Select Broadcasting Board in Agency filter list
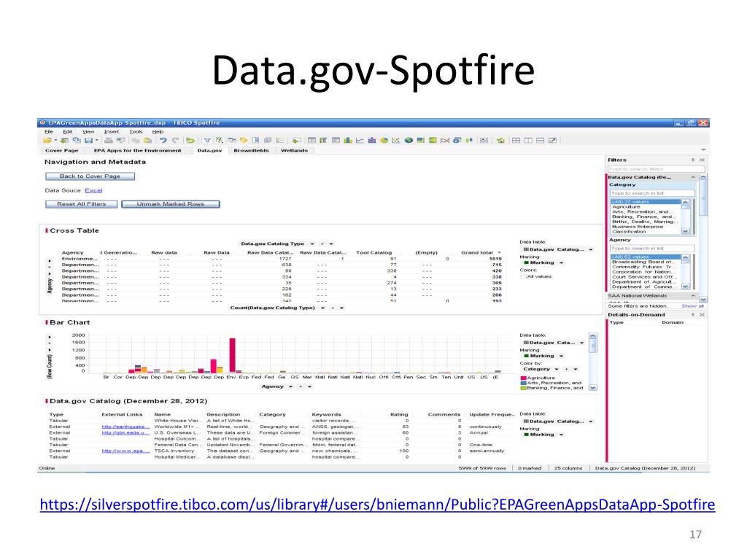747x560 pixels. (x=643, y=262)
